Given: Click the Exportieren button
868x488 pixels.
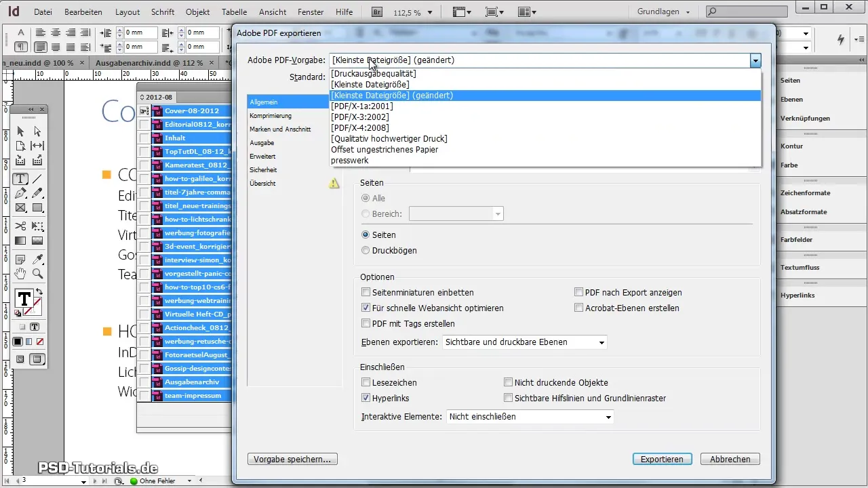Looking at the screenshot, I should pyautogui.click(x=662, y=459).
